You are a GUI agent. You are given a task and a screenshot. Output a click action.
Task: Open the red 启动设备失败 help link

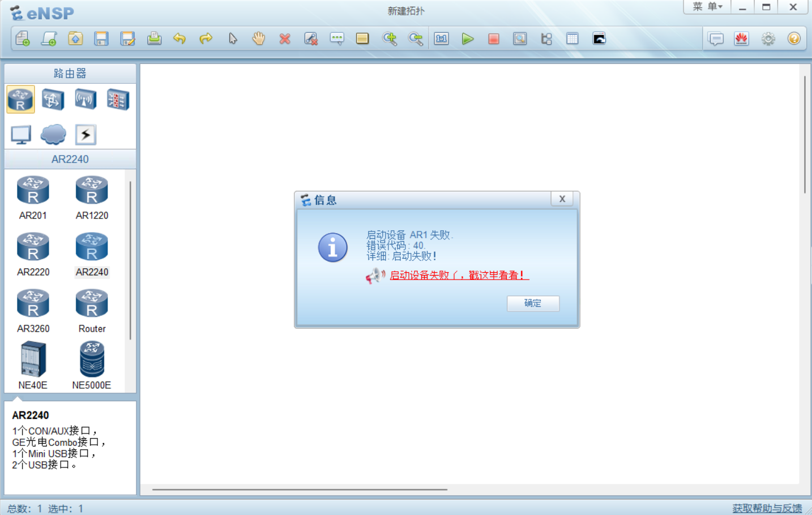[x=459, y=275]
